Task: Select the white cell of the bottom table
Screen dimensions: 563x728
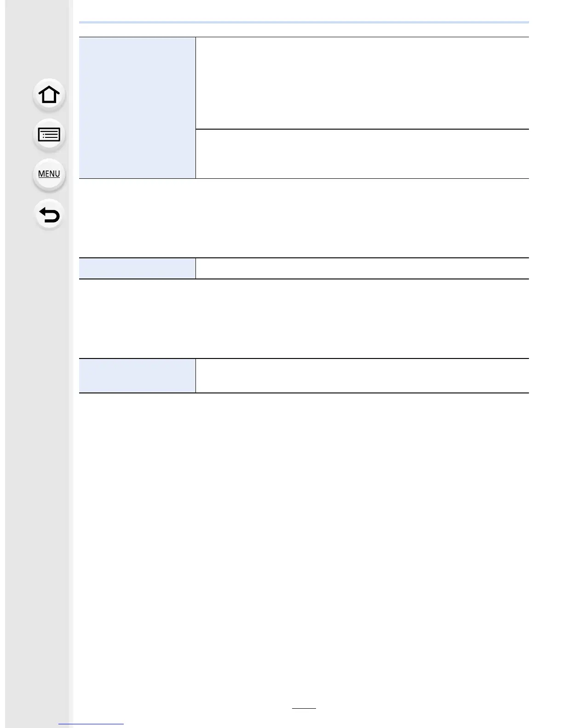Action: 362,375
